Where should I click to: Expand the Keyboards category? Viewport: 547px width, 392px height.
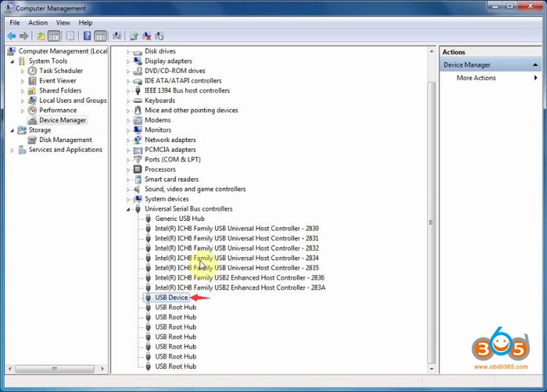(128, 101)
